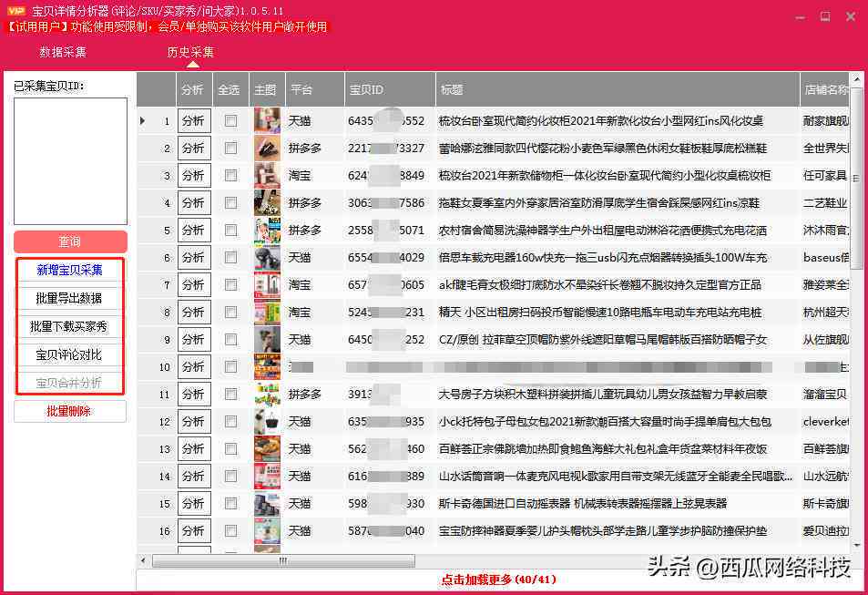The width and height of the screenshot is (868, 595).
Task: Click shop name cleverket in row 12
Action: point(825,422)
